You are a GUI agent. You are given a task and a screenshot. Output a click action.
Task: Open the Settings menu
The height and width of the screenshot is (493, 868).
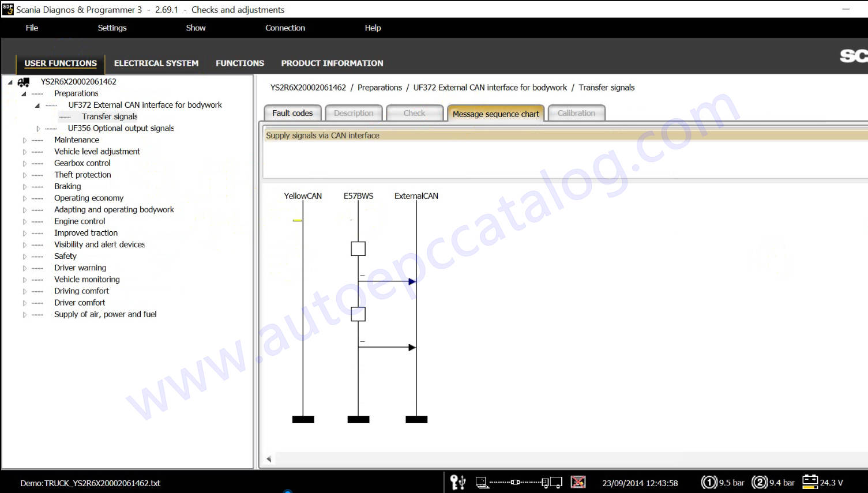(112, 28)
